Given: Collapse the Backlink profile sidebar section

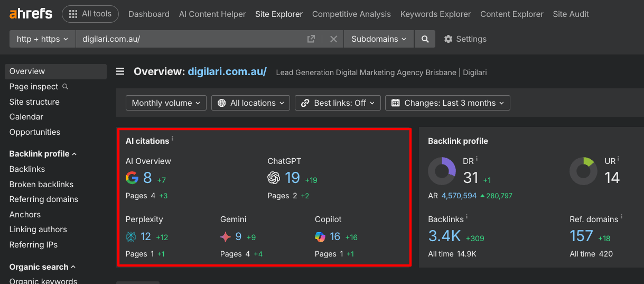Looking at the screenshot, I should (43, 153).
